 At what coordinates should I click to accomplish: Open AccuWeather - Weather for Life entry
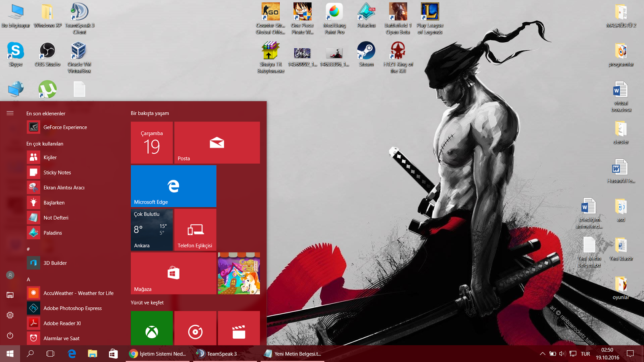click(x=74, y=293)
